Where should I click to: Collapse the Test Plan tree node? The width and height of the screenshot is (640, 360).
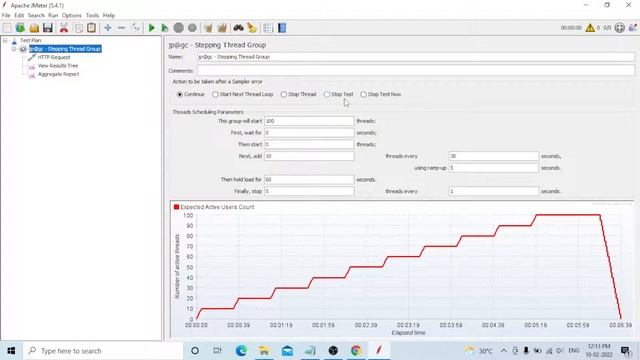[x=5, y=40]
